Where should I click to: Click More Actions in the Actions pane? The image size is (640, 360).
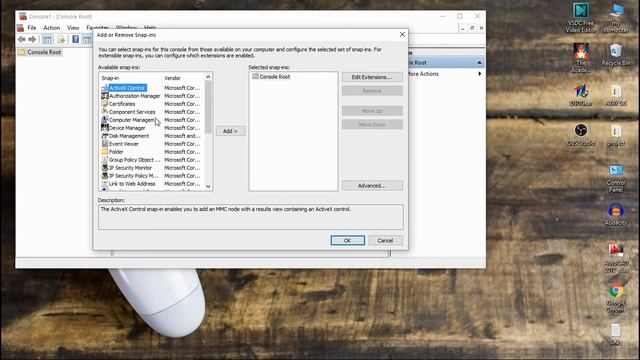click(x=423, y=74)
